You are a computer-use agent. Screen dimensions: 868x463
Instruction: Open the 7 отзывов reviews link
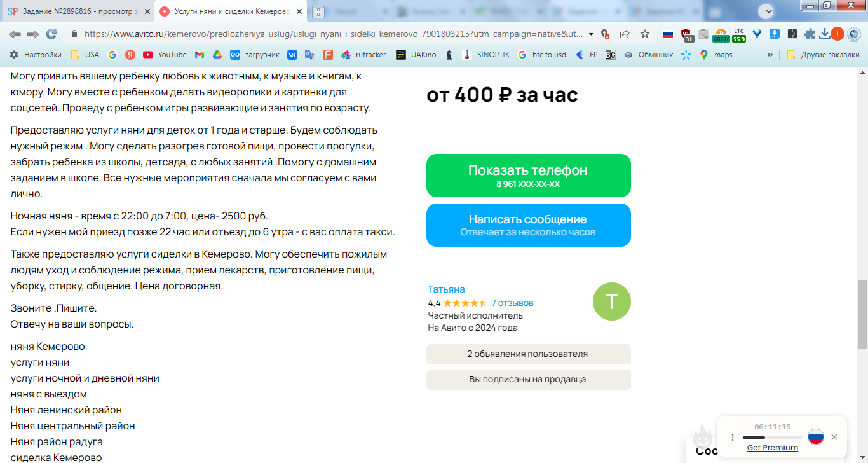click(x=513, y=303)
